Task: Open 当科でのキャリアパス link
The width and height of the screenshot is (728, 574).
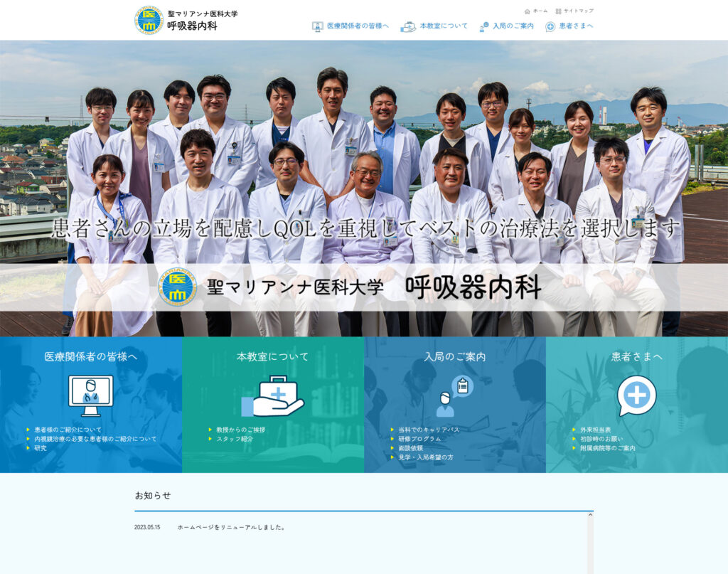Action: pyautogui.click(x=428, y=430)
